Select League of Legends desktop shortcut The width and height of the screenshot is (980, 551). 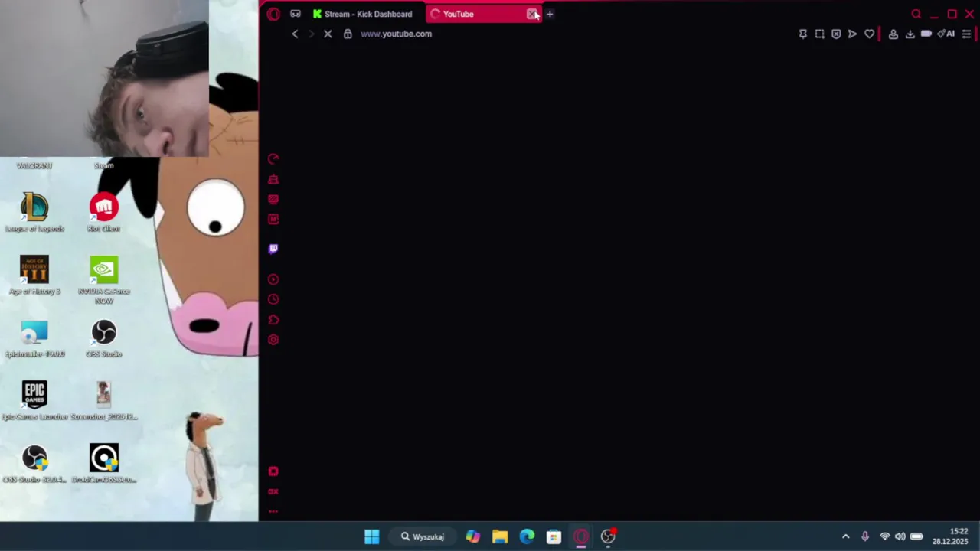pos(34,213)
